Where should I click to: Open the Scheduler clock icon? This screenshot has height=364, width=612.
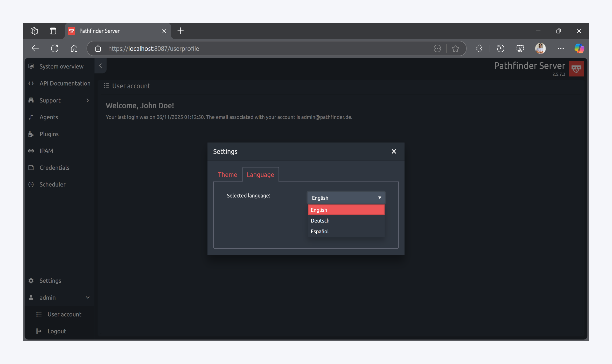point(31,184)
